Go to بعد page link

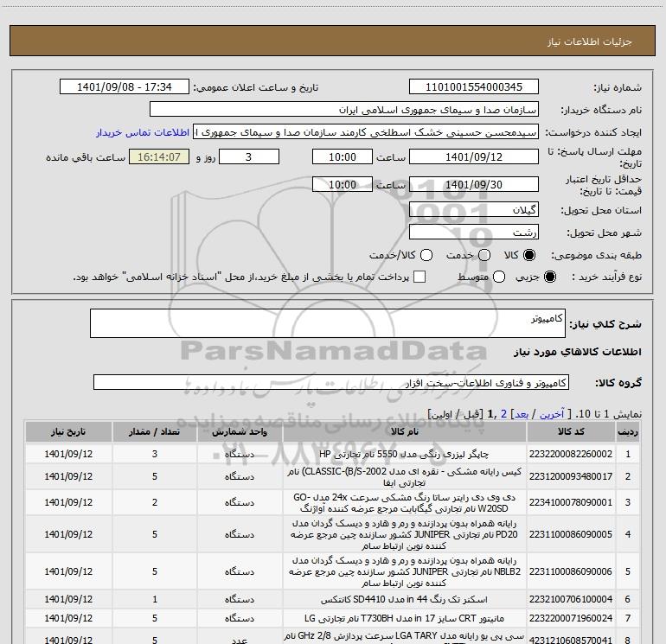pyautogui.click(x=521, y=414)
